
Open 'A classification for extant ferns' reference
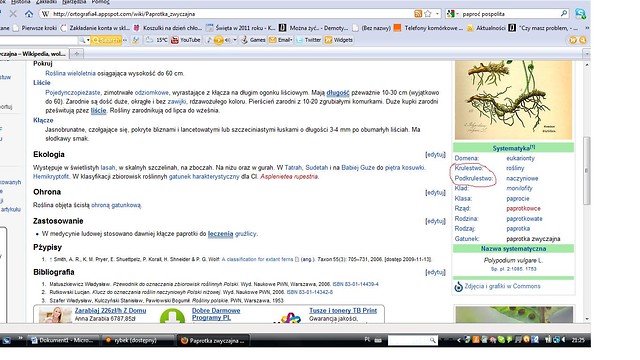coord(257,259)
